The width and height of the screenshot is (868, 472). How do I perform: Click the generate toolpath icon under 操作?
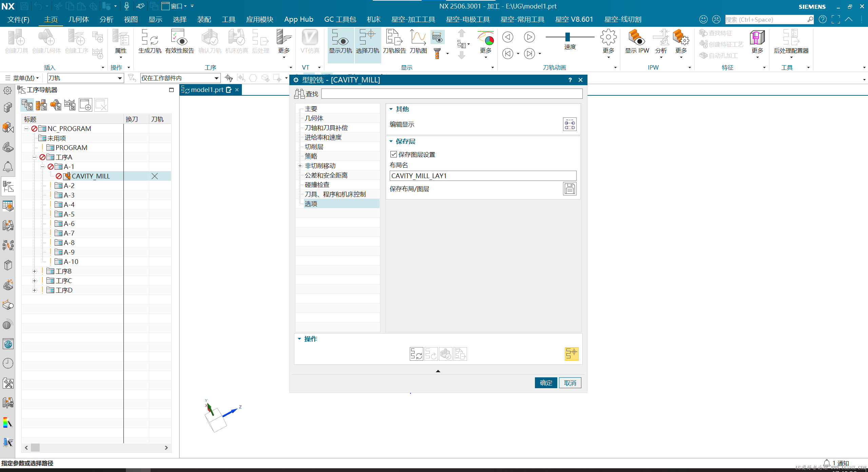(x=416, y=354)
